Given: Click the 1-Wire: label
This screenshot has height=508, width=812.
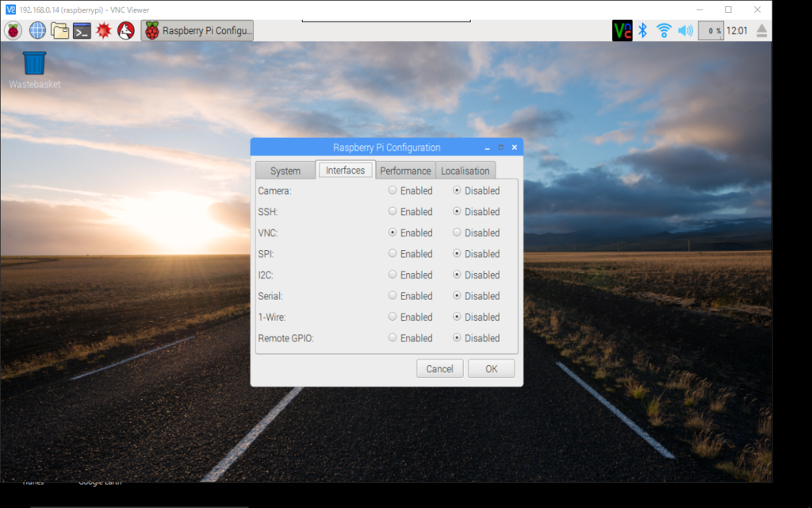Looking at the screenshot, I should (272, 317).
